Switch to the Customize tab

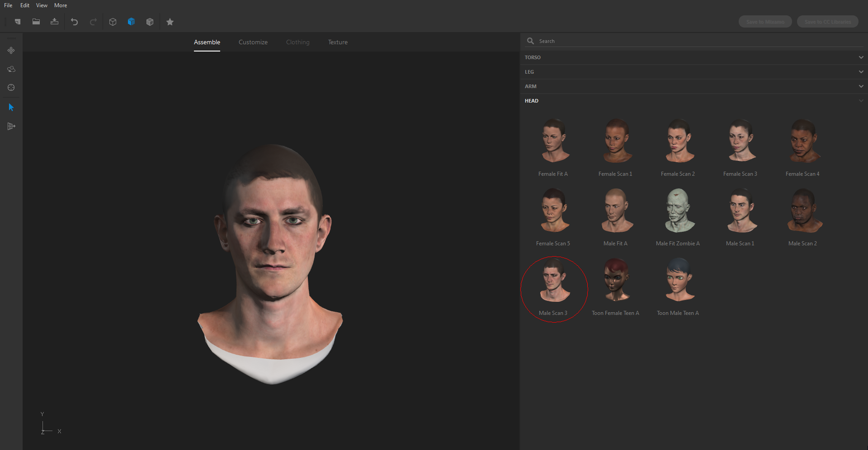(x=253, y=42)
